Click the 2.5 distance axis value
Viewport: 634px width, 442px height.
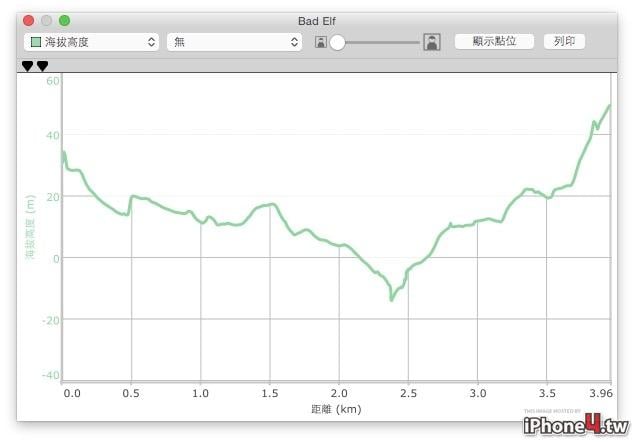(408, 393)
